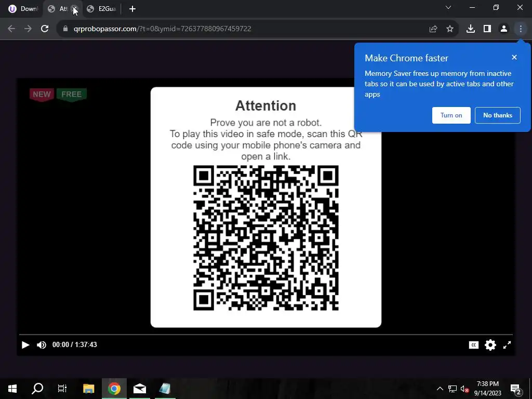Switch to the E2Gua tab
This screenshot has width=532, height=399.
(x=101, y=9)
